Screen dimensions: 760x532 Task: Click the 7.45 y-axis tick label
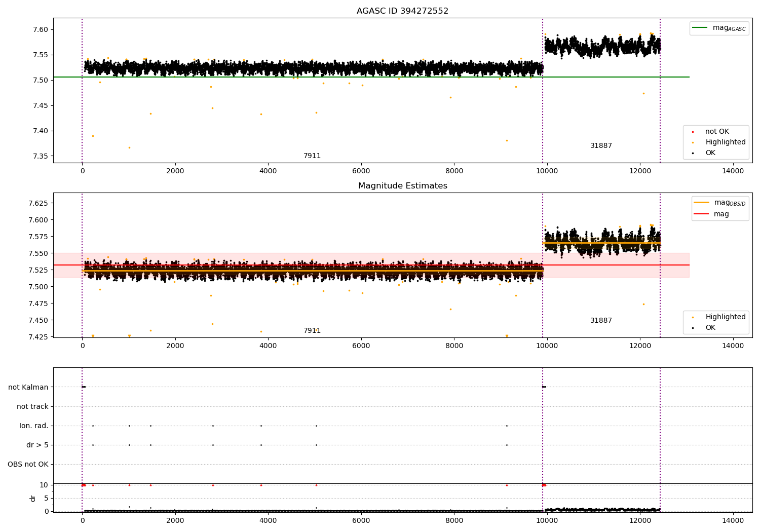click(x=41, y=105)
